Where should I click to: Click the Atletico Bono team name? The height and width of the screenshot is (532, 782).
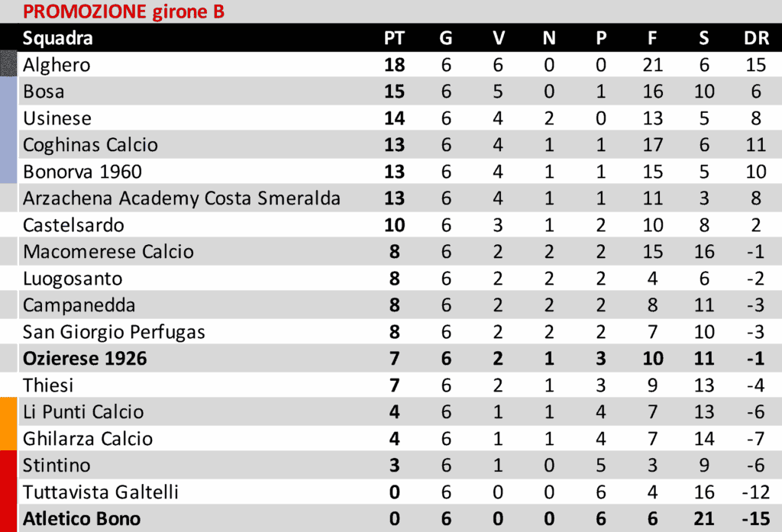click(x=82, y=519)
